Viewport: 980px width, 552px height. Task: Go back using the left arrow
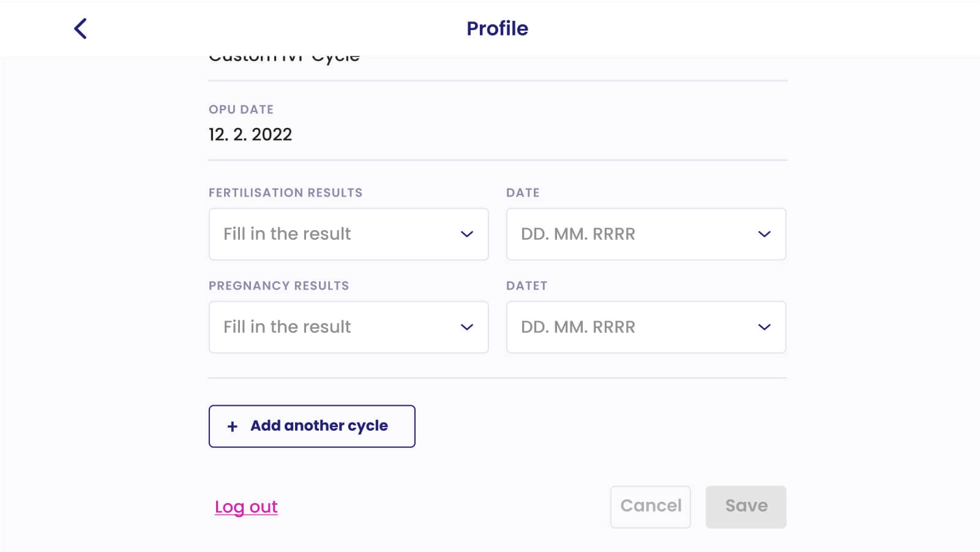[x=80, y=29]
